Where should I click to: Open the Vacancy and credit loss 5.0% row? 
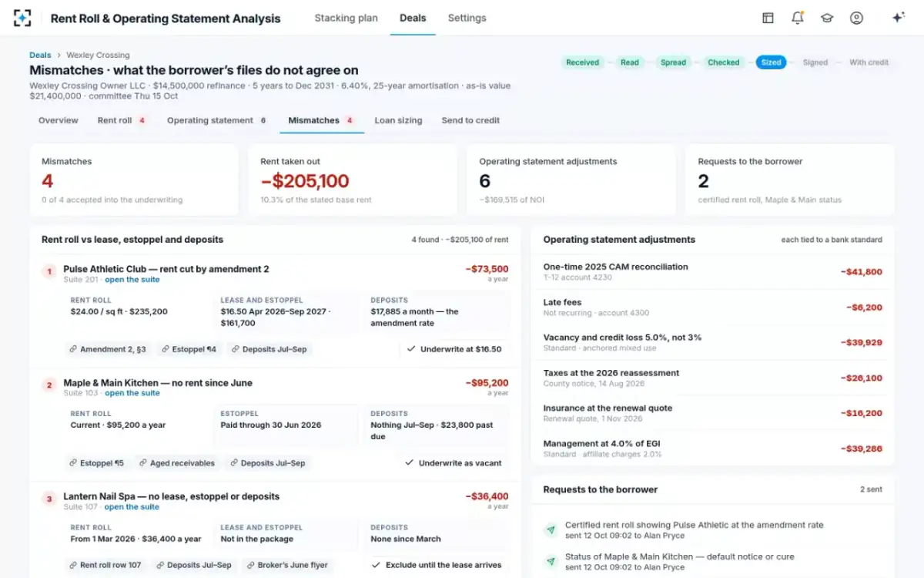click(712, 342)
